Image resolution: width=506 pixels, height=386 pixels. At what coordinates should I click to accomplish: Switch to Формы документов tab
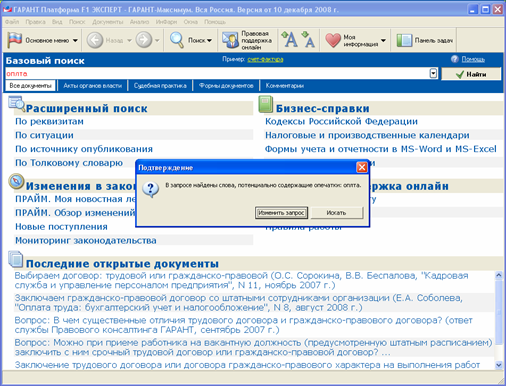[226, 86]
